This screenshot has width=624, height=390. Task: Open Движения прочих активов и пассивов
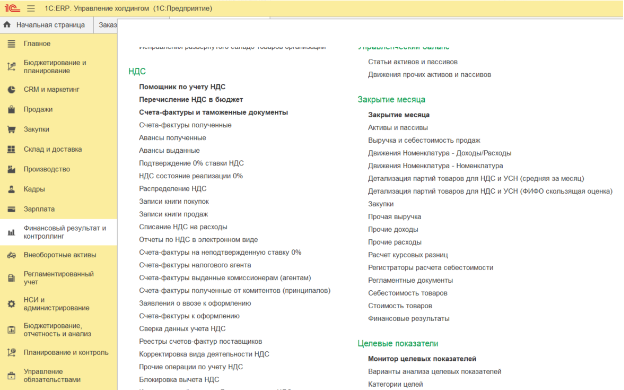(429, 74)
